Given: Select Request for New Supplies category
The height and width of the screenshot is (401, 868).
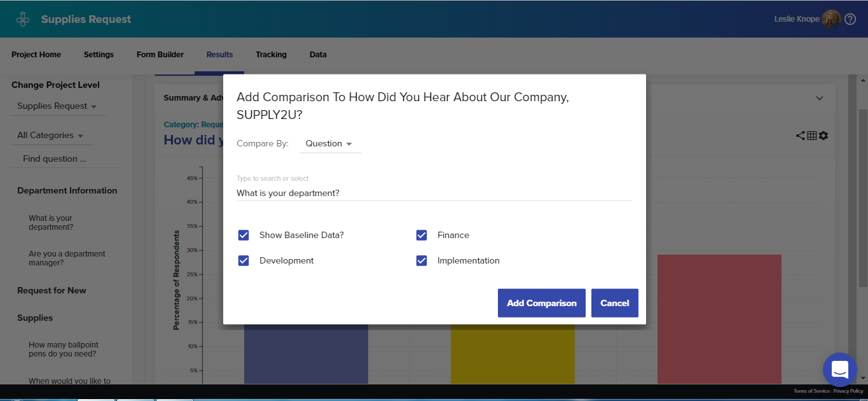Looking at the screenshot, I should coord(52,304).
